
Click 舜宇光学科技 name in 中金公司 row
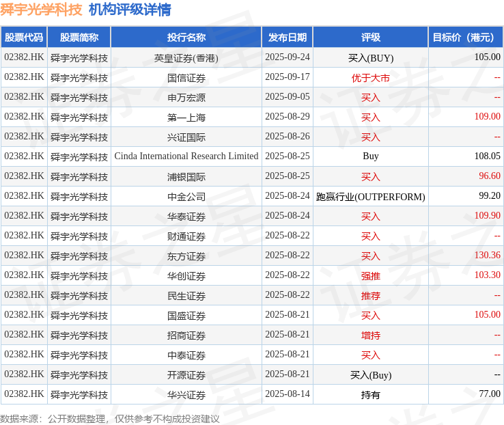click(x=79, y=196)
